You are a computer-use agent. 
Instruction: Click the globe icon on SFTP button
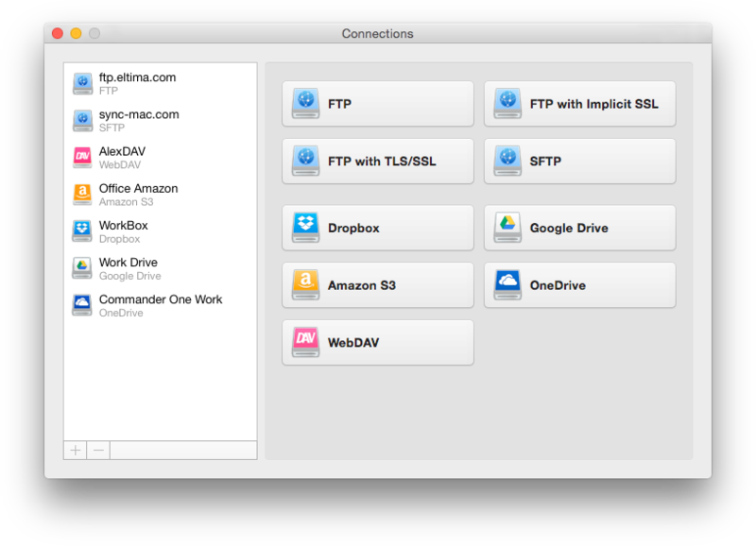pos(507,161)
